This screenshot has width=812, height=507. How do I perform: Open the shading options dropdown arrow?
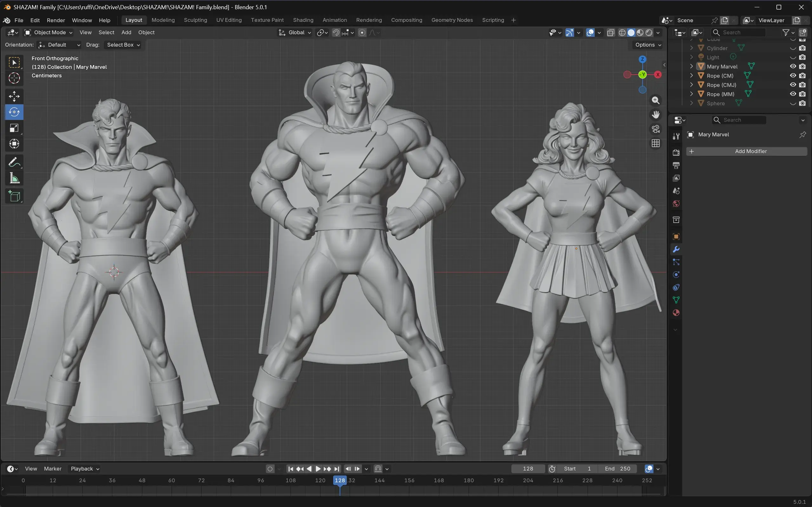(x=658, y=33)
